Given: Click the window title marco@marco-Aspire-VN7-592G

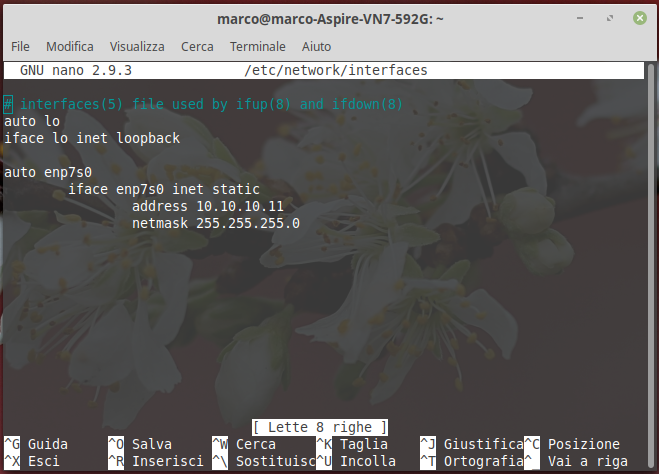Looking at the screenshot, I should click(x=330, y=19).
